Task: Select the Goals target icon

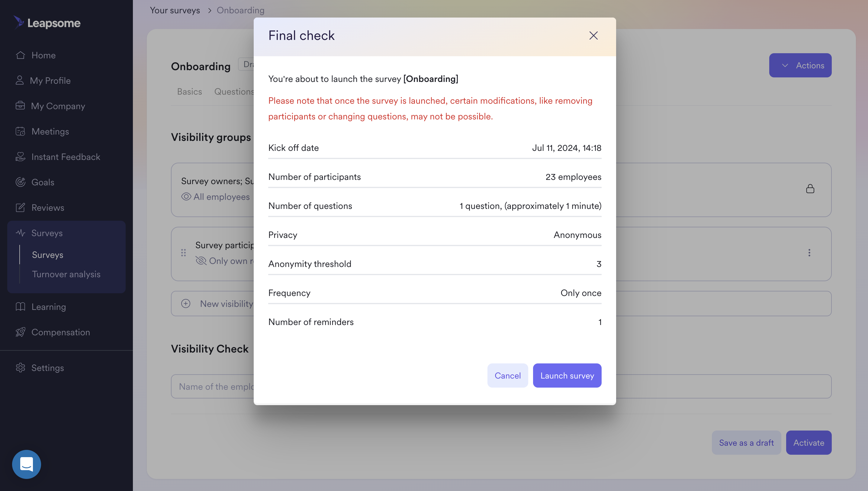Action: 20,182
